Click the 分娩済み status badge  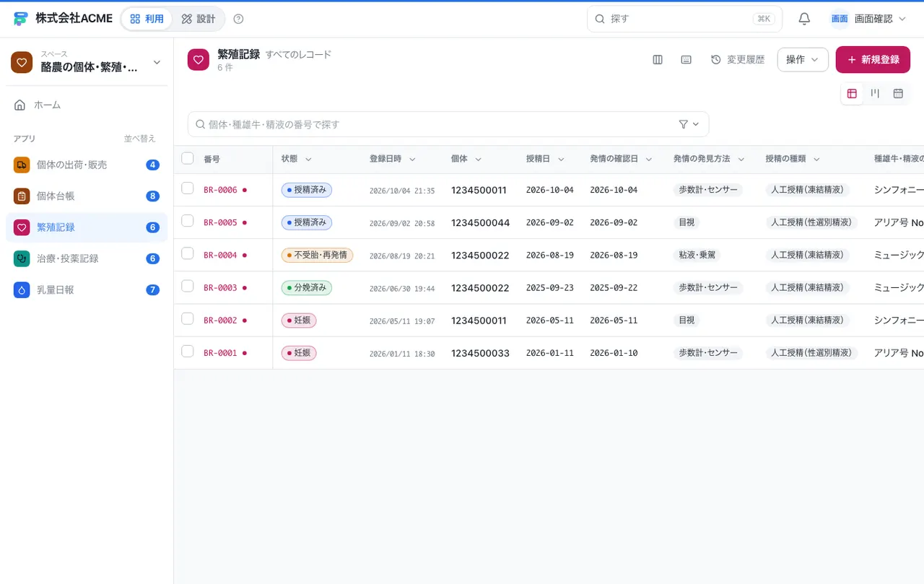[x=307, y=287]
